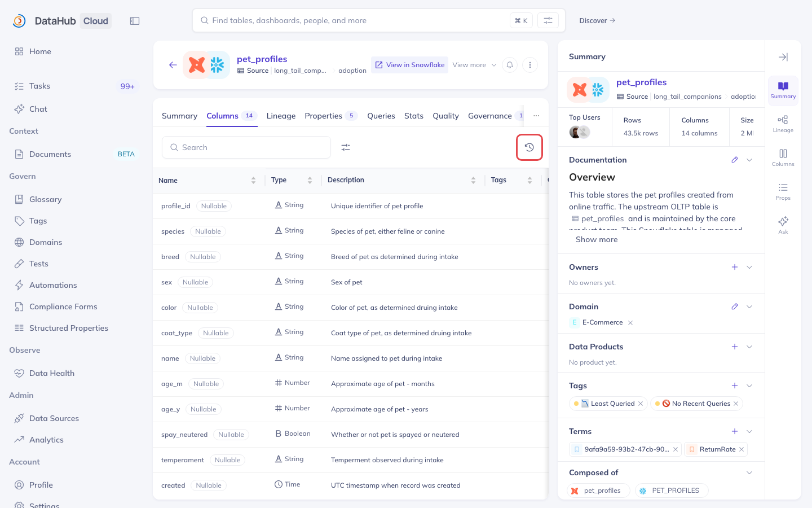
Task: Open the search filter settings icon
Action: [548, 20]
